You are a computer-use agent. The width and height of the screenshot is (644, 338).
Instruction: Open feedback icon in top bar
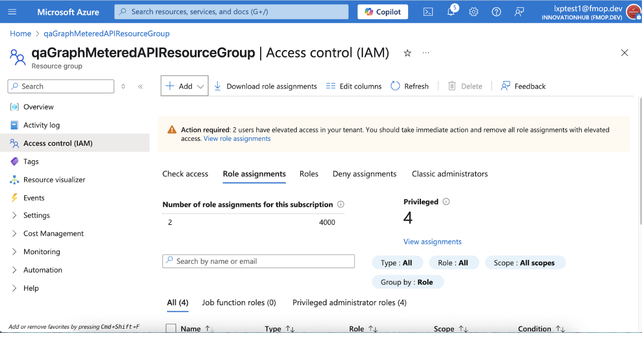coord(519,11)
